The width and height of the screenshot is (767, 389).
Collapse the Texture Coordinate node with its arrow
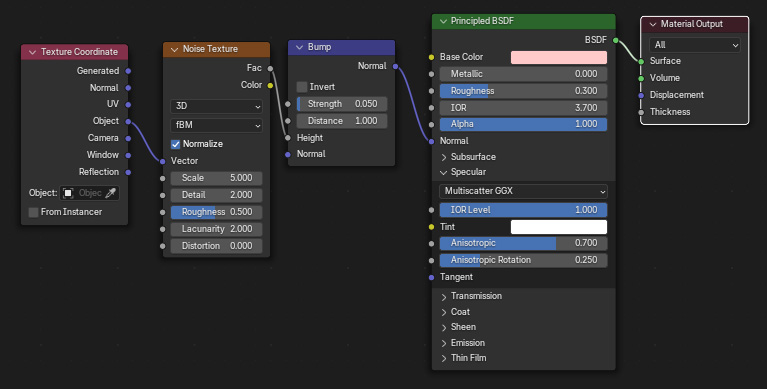[32, 52]
